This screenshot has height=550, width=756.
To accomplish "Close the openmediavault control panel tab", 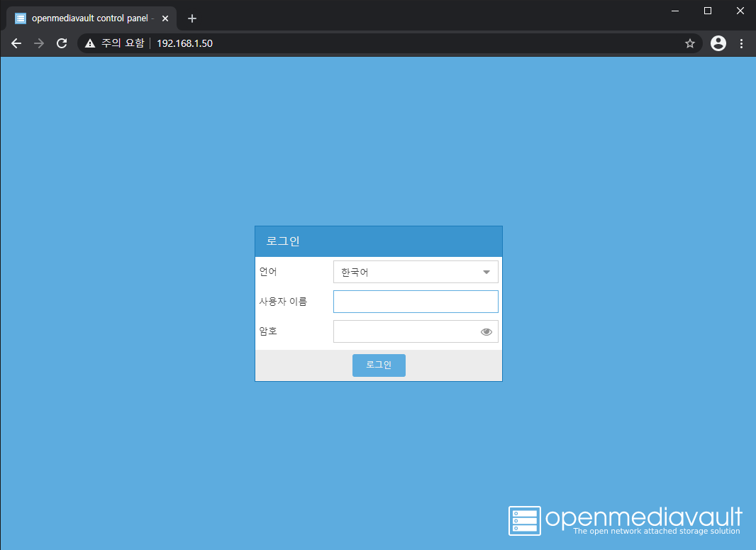I will [x=165, y=18].
